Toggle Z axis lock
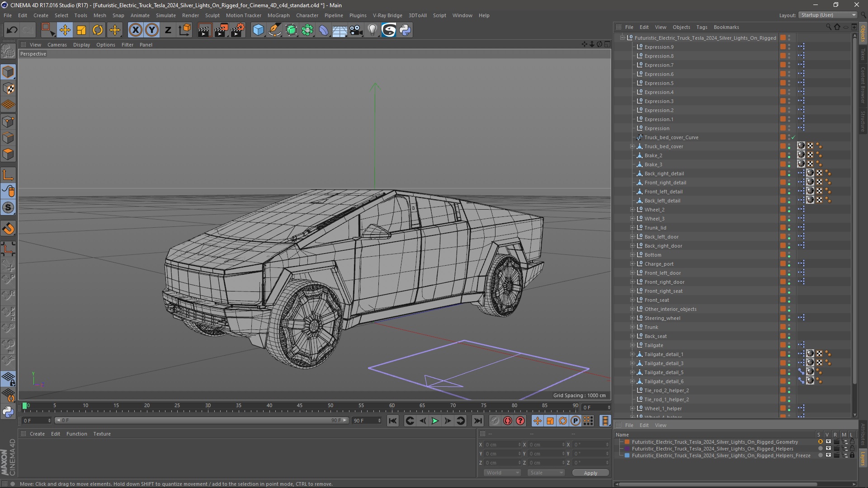This screenshot has width=868, height=488. [x=168, y=30]
